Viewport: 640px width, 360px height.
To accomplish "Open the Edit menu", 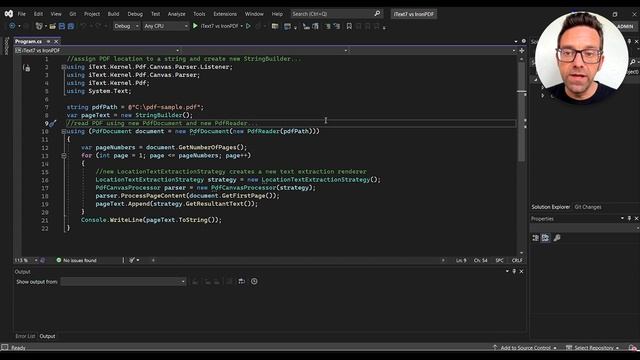I will point(38,14).
